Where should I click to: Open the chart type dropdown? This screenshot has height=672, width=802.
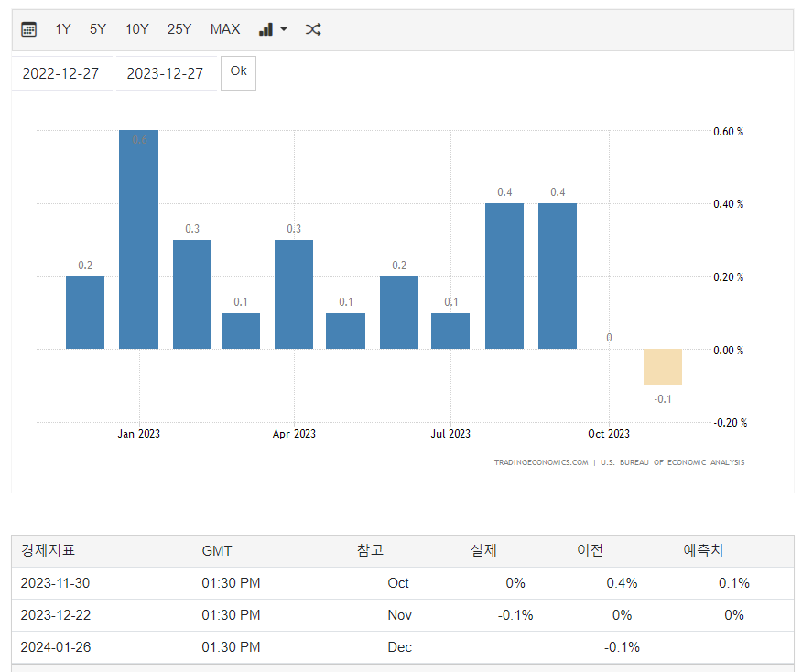coord(273,29)
